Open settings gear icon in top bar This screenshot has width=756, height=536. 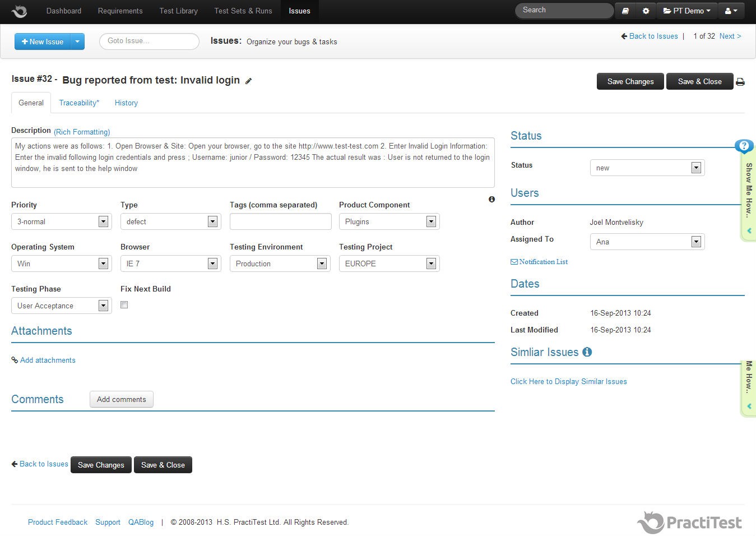646,11
